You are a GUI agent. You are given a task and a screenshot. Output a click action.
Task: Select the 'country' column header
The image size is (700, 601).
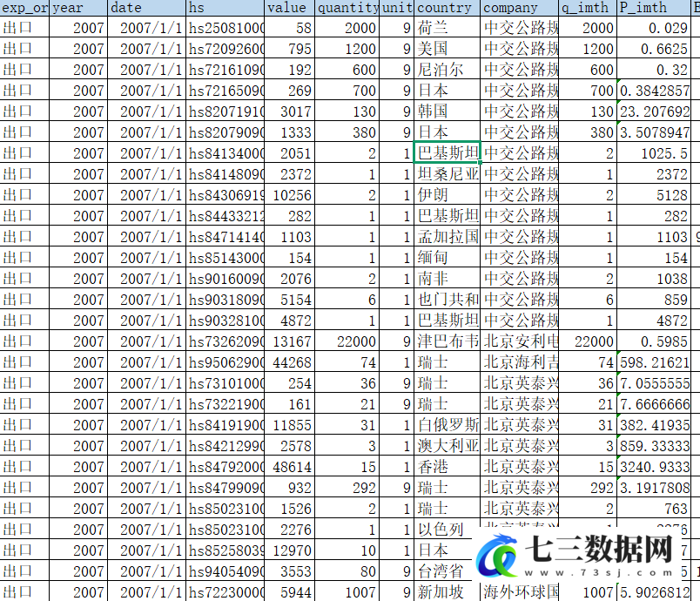[x=448, y=8]
